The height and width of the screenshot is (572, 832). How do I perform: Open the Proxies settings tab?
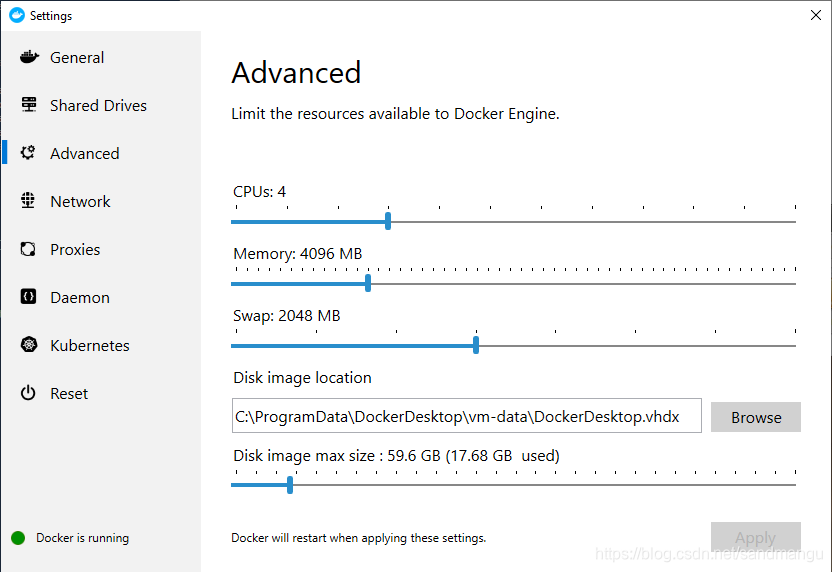point(75,249)
